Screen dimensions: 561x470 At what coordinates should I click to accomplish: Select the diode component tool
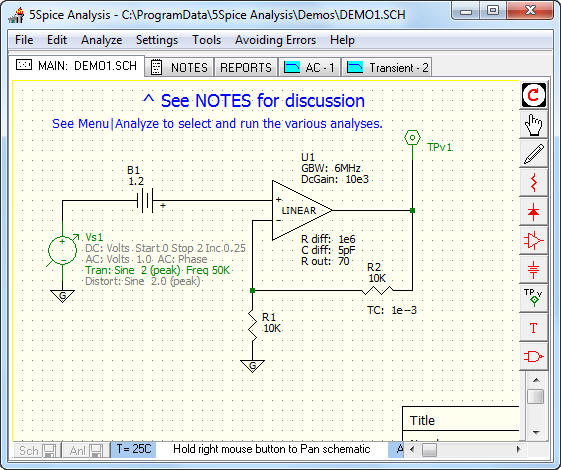pyautogui.click(x=533, y=212)
